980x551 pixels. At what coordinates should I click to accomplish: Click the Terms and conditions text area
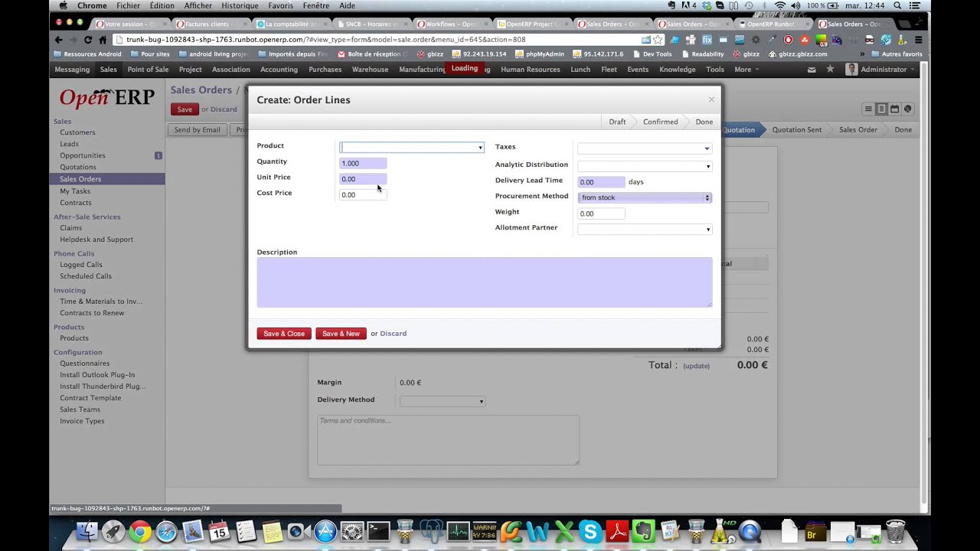448,440
